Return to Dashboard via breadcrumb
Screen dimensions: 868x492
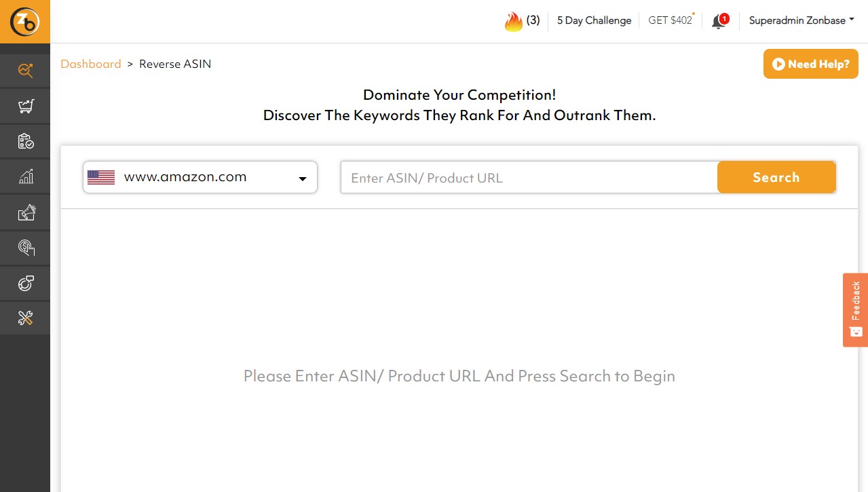pos(90,64)
